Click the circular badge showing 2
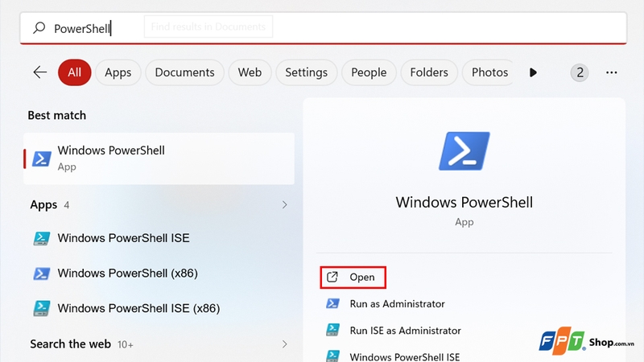The width and height of the screenshot is (644, 362). (579, 72)
